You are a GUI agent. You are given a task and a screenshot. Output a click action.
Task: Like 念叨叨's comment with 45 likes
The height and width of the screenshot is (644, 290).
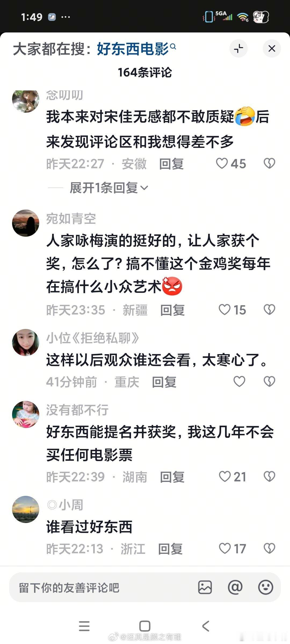222,163
